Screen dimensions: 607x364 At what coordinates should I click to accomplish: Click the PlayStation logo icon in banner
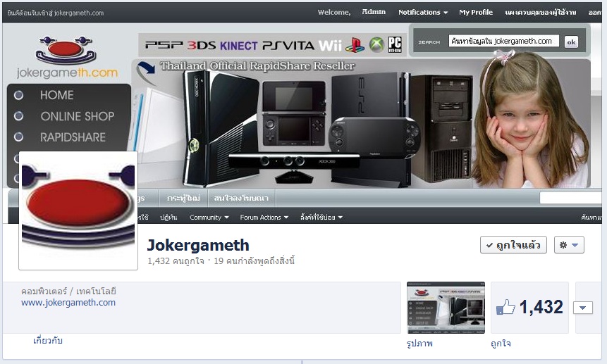point(355,45)
